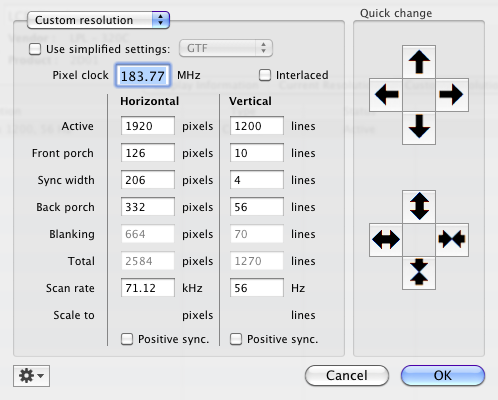Click the move down arrow in Quick change
The width and height of the screenshot is (498, 400).
[x=419, y=128]
